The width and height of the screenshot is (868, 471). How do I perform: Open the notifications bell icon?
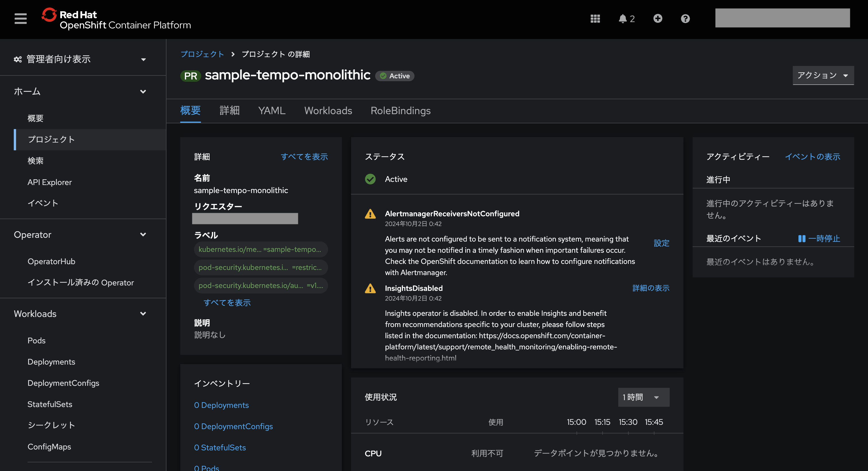[x=623, y=19]
